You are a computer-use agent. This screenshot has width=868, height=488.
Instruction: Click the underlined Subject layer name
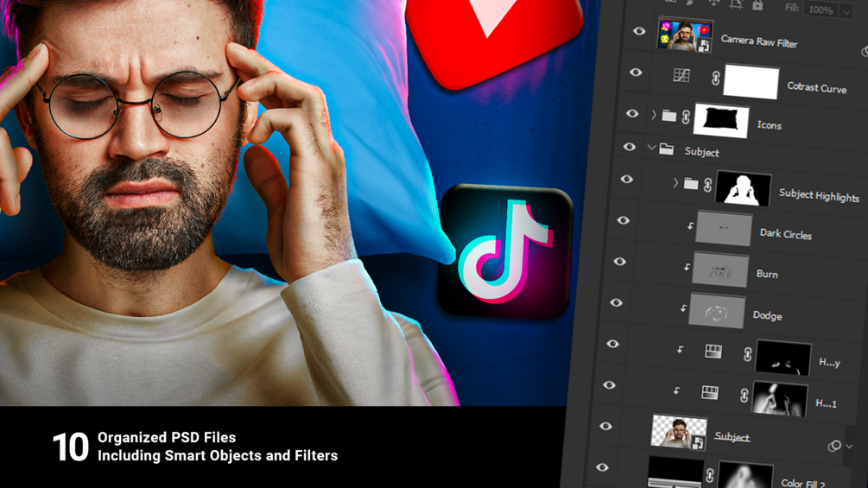click(732, 436)
